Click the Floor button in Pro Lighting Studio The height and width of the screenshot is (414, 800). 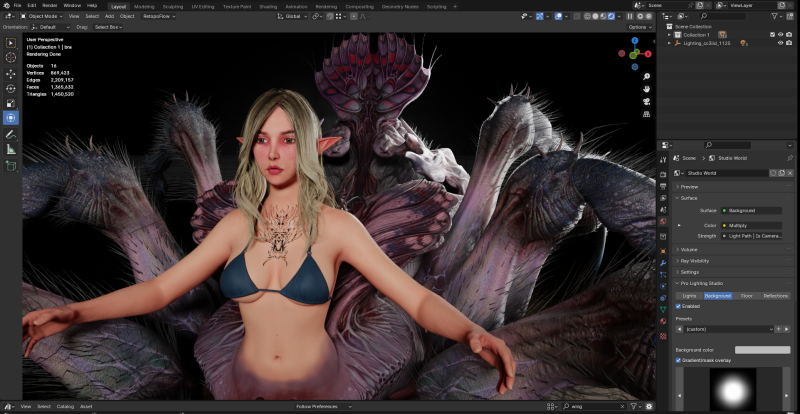(747, 296)
